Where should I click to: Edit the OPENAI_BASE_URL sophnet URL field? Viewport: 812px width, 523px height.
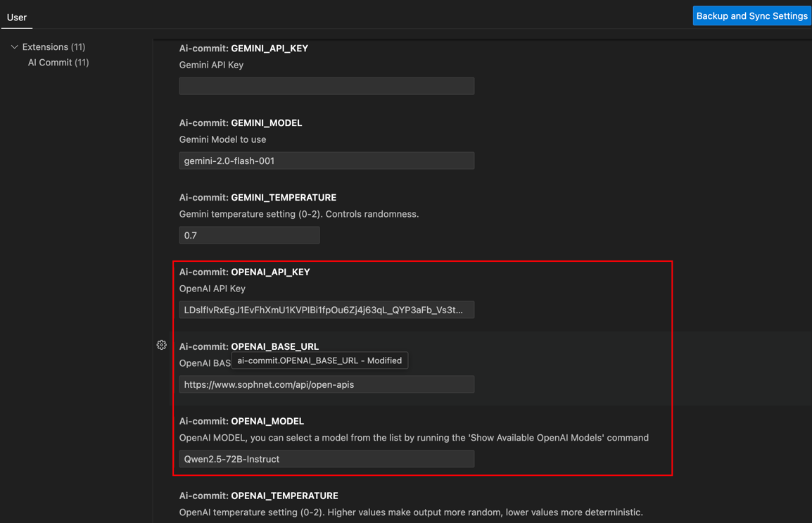point(326,384)
